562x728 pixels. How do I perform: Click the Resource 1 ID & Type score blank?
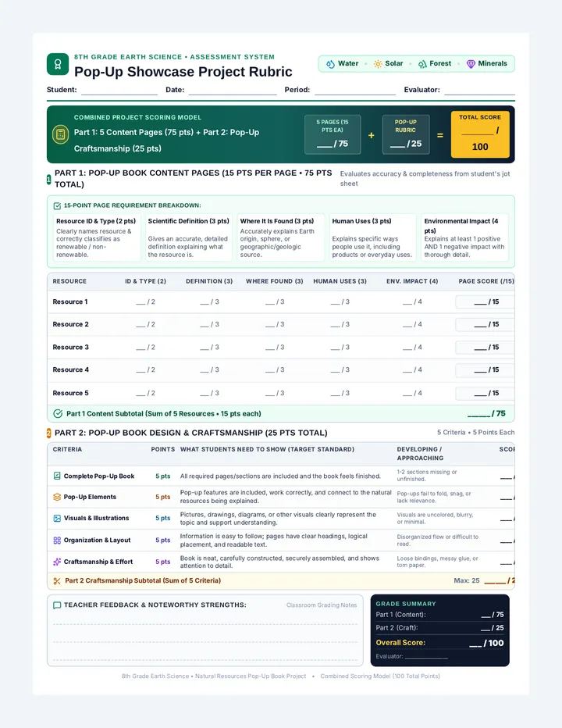click(145, 302)
